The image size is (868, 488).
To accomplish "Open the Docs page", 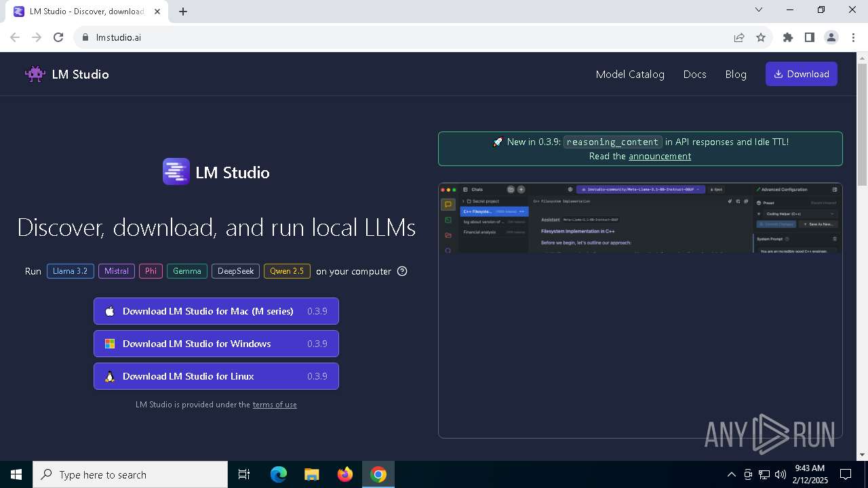I will [694, 74].
